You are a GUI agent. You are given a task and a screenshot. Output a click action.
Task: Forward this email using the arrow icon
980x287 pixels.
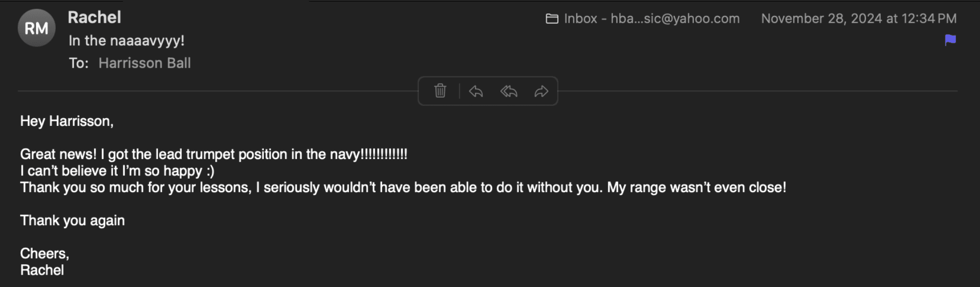click(x=541, y=91)
